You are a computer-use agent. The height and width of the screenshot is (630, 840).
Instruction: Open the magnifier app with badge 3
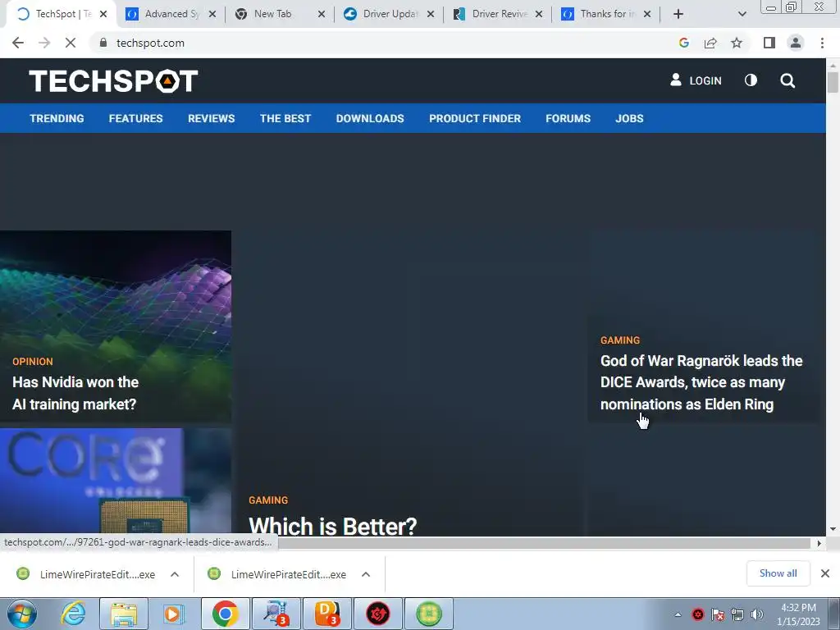pyautogui.click(x=276, y=614)
